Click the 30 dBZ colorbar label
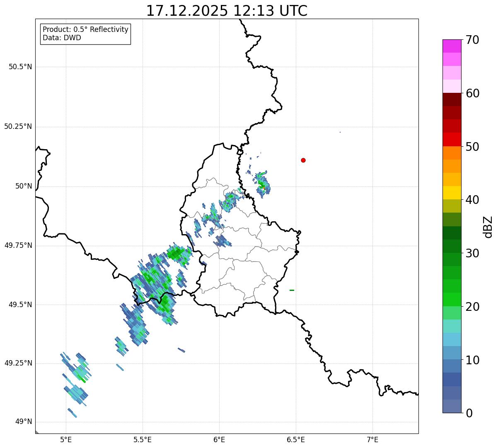The width and height of the screenshot is (498, 448). [472, 253]
